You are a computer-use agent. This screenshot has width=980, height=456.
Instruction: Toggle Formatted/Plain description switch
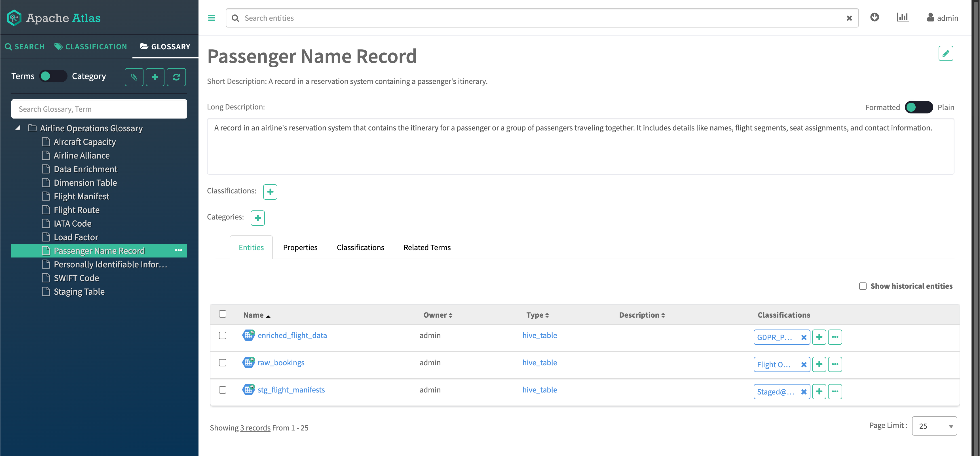point(918,107)
